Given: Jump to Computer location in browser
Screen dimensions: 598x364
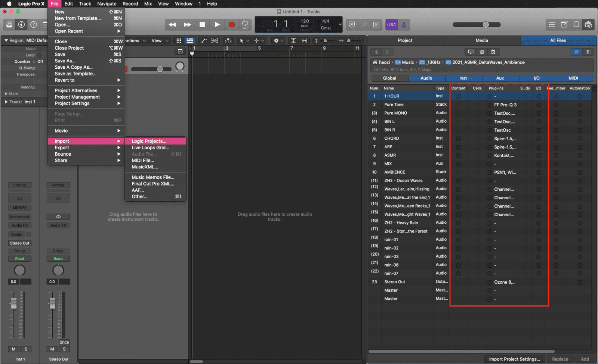Looking at the screenshot, I should (471, 52).
